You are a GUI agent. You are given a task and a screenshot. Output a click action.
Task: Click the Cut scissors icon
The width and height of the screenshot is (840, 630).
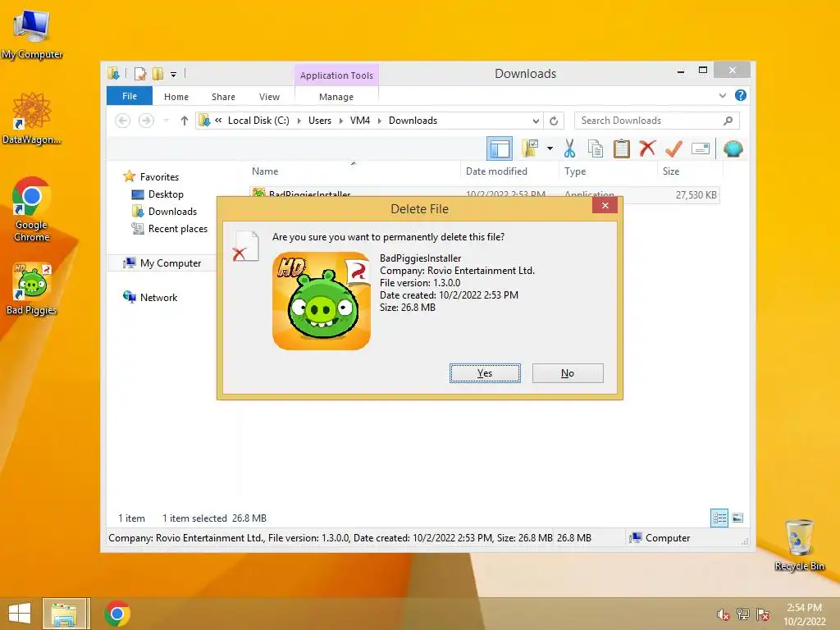pyautogui.click(x=569, y=148)
